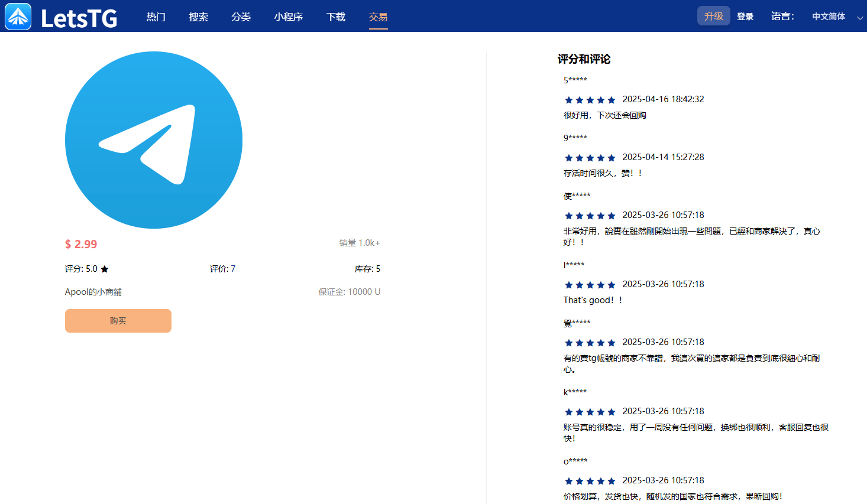Image resolution: width=867 pixels, height=504 pixels.
Task: Open the 小程序 page
Action: coord(288,17)
